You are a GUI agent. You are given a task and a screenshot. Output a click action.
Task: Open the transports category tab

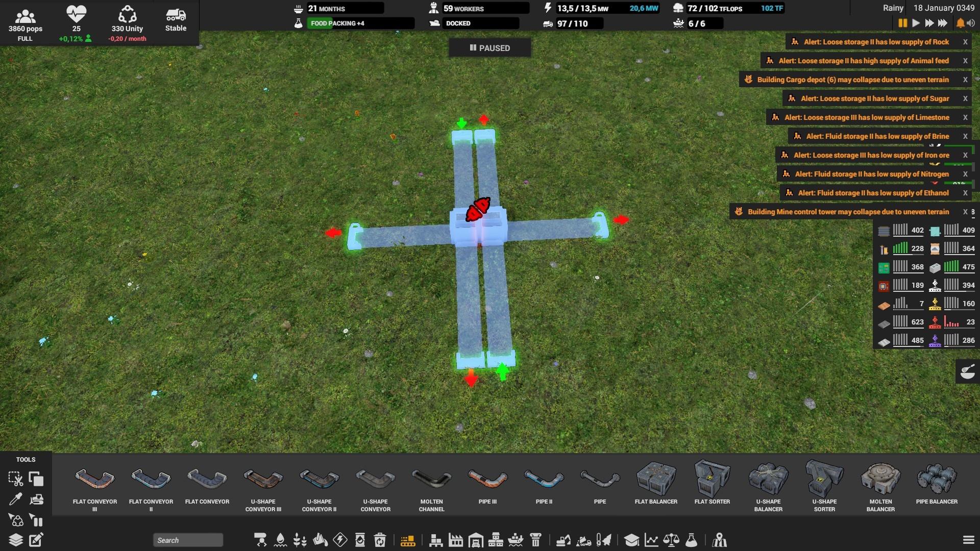click(x=407, y=540)
